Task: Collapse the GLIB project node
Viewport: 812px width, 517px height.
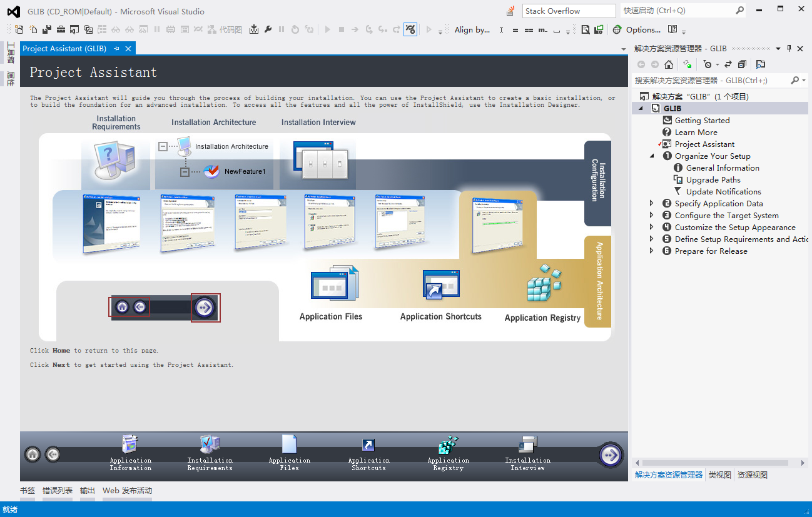Action: (640, 108)
